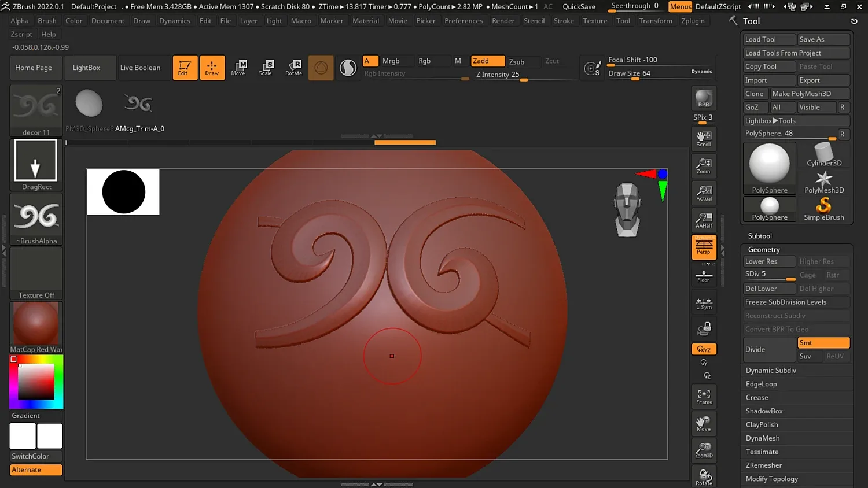Select the MatCap Red Wax material thumbnail
Image resolution: width=868 pixels, height=488 pixels.
coord(36,324)
